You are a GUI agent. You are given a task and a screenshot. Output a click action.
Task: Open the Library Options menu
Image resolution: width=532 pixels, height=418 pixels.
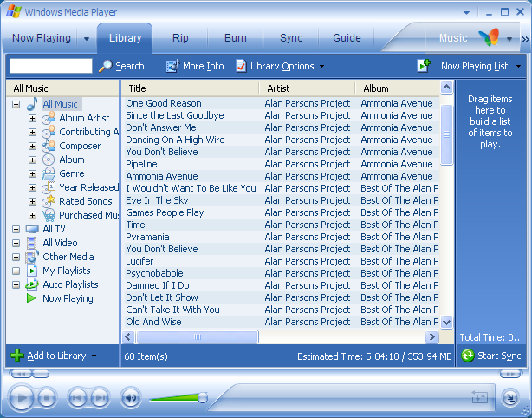(280, 66)
